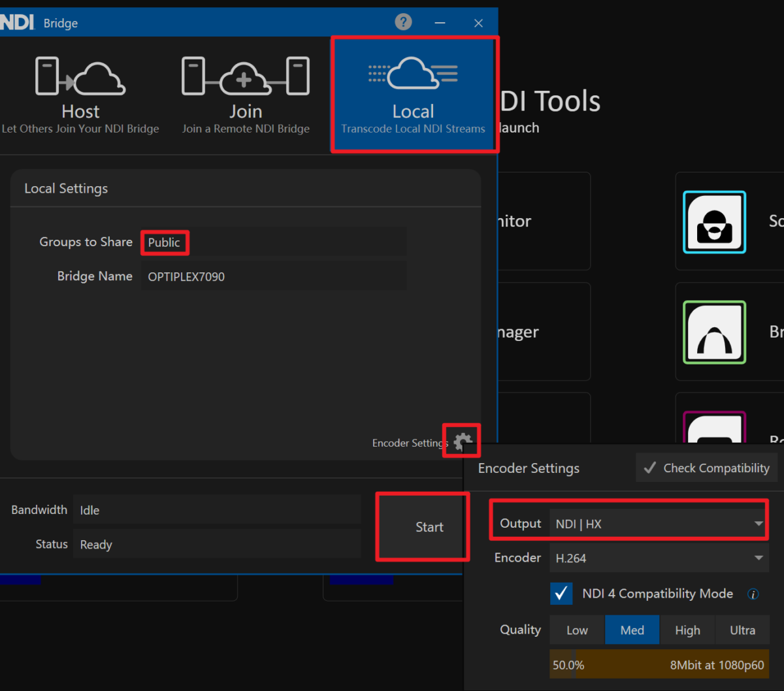Click the Bridge Name field showing OPTIPLEX7090
Image resolution: width=784 pixels, height=691 pixels.
pos(273,276)
